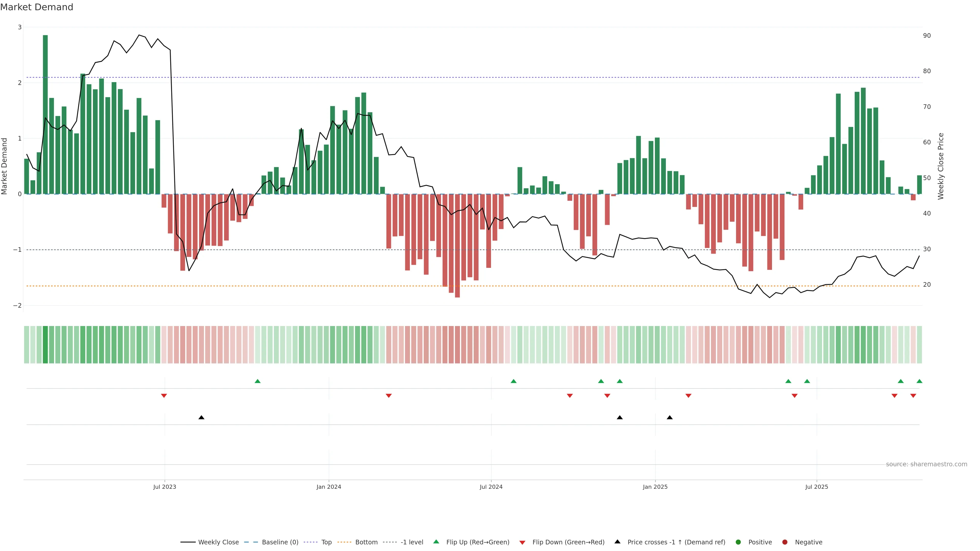Image resolution: width=980 pixels, height=551 pixels.
Task: Click the leftmost black price-cross triangle marker
Action: 202,418
